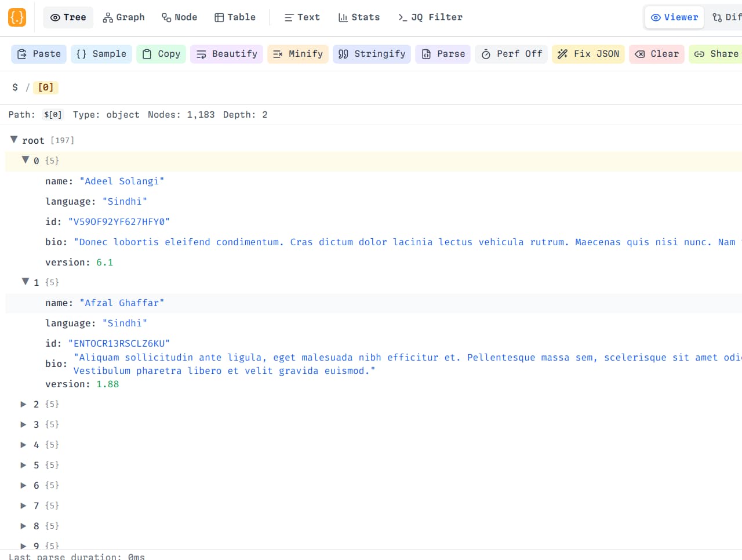Click the link icon on Share
Image resolution: width=742 pixels, height=560 pixels.
[700, 54]
